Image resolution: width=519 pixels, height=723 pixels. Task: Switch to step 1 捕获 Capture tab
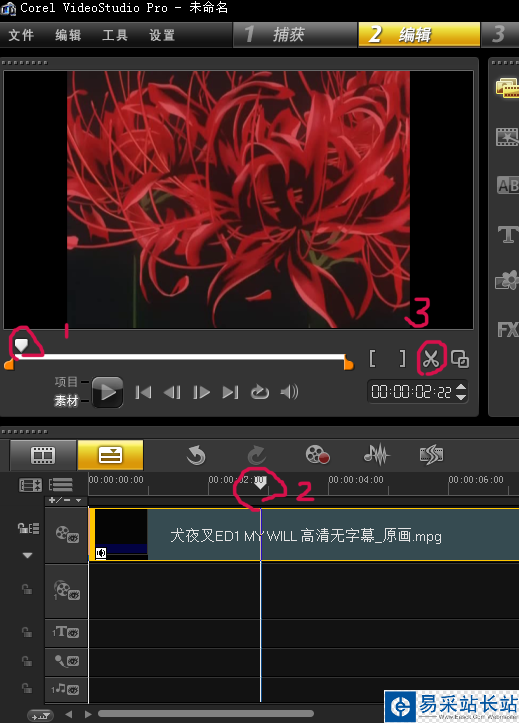click(295, 35)
